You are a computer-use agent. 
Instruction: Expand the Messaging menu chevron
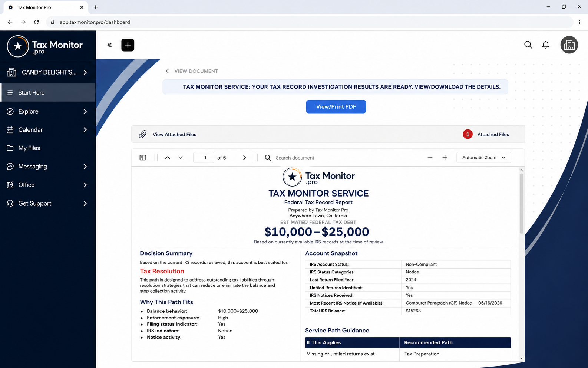pos(85,167)
